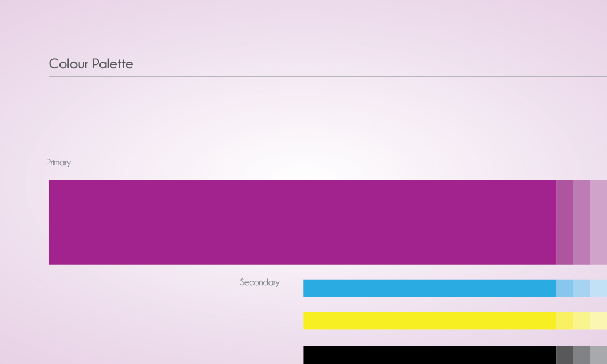607x364 pixels.
Task: Pick the darkest purple tint beside primary swatch
Action: pyautogui.click(x=565, y=223)
